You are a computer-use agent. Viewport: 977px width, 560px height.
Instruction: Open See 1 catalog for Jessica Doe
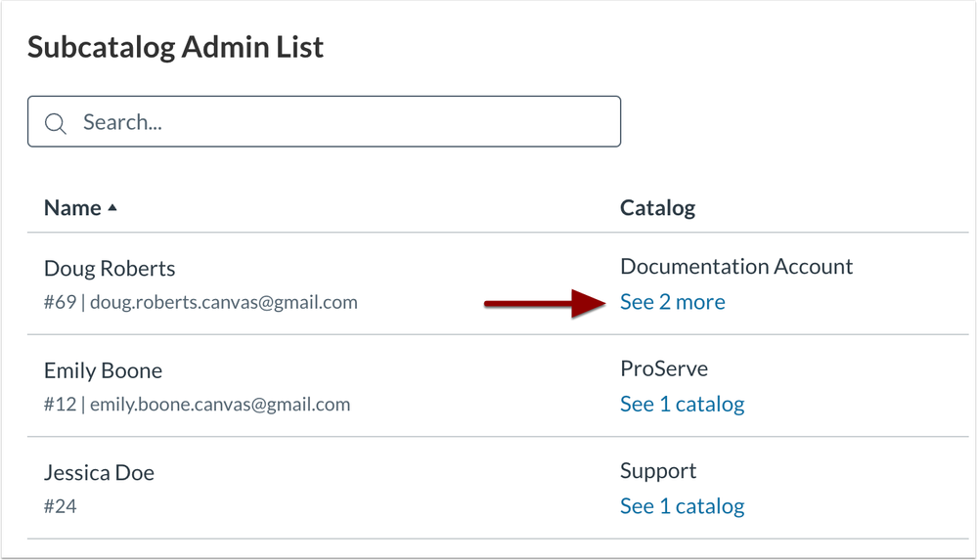click(682, 506)
